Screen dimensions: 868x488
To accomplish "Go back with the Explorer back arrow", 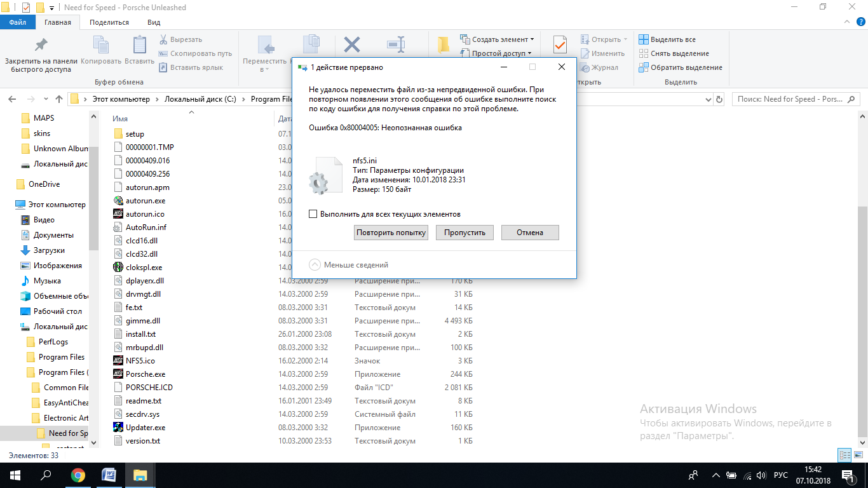I will (11, 99).
